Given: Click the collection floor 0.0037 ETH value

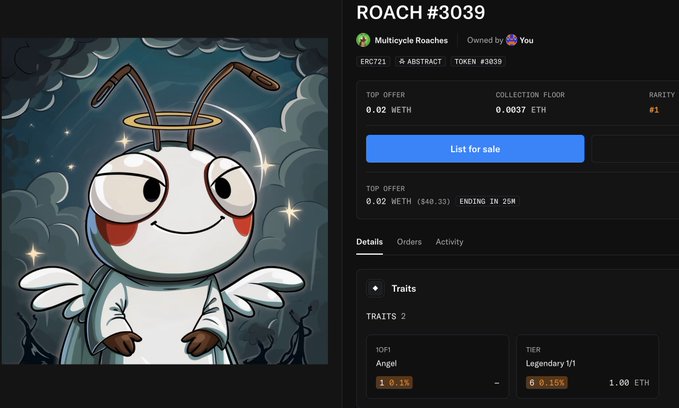Looking at the screenshot, I should tap(521, 110).
